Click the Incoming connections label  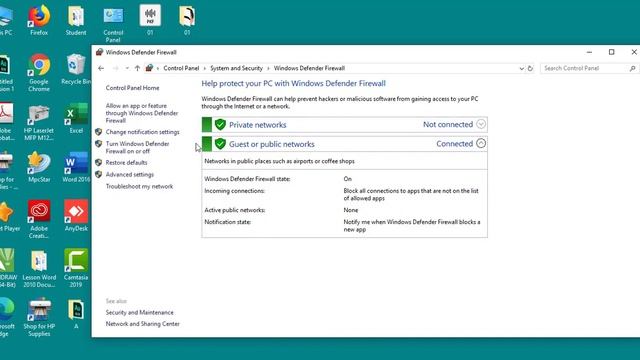[234, 191]
